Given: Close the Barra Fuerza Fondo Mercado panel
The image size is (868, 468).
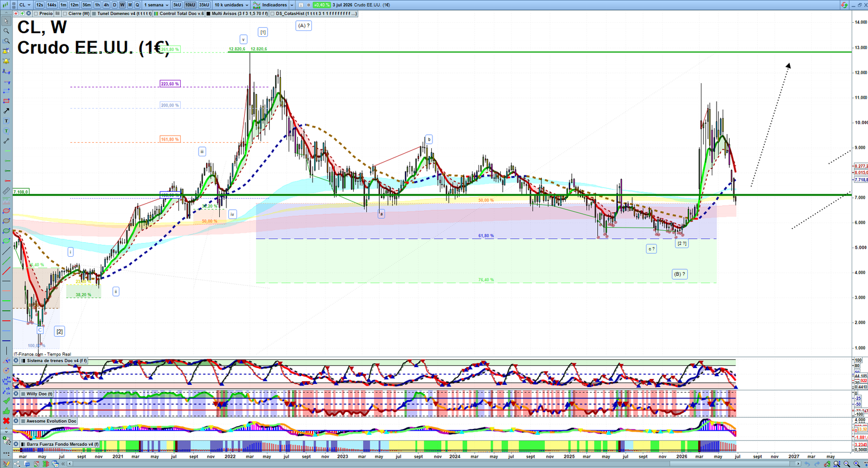Looking at the screenshot, I should (16, 444).
